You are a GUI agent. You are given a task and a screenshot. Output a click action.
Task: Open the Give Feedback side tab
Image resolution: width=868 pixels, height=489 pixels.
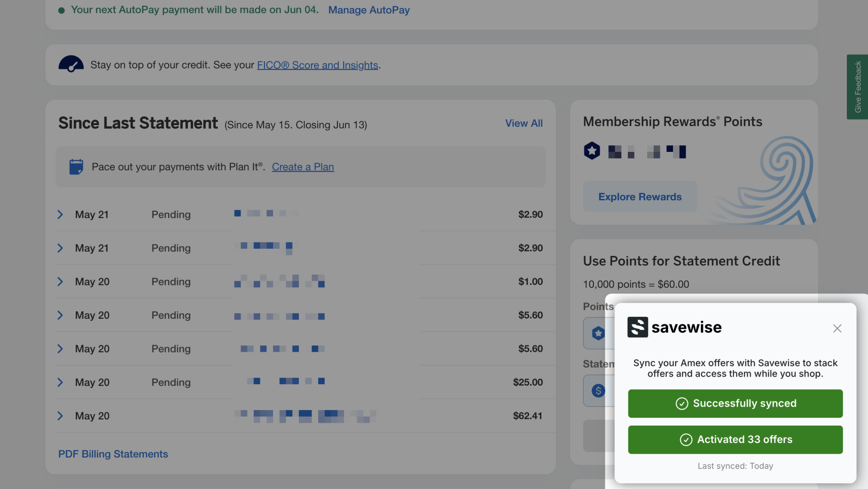point(857,87)
